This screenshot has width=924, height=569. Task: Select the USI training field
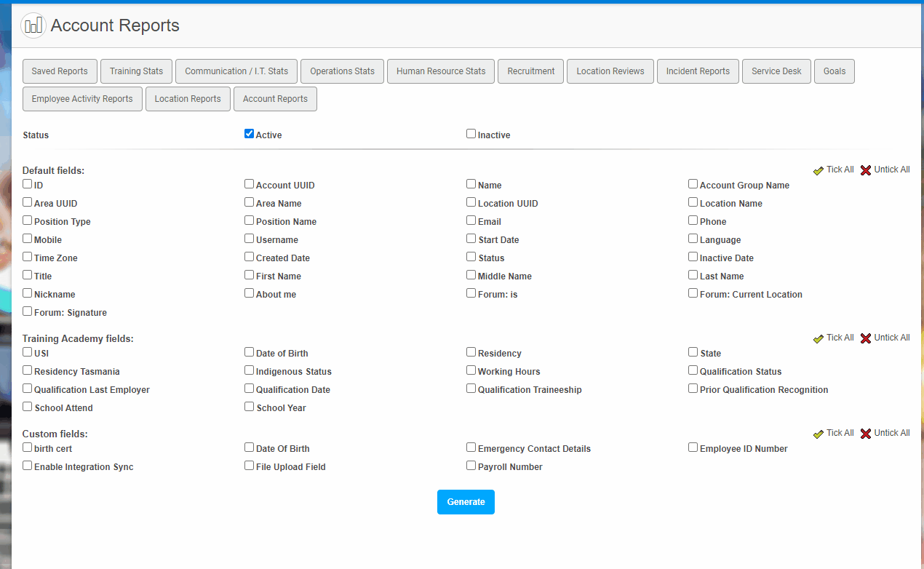tap(27, 351)
